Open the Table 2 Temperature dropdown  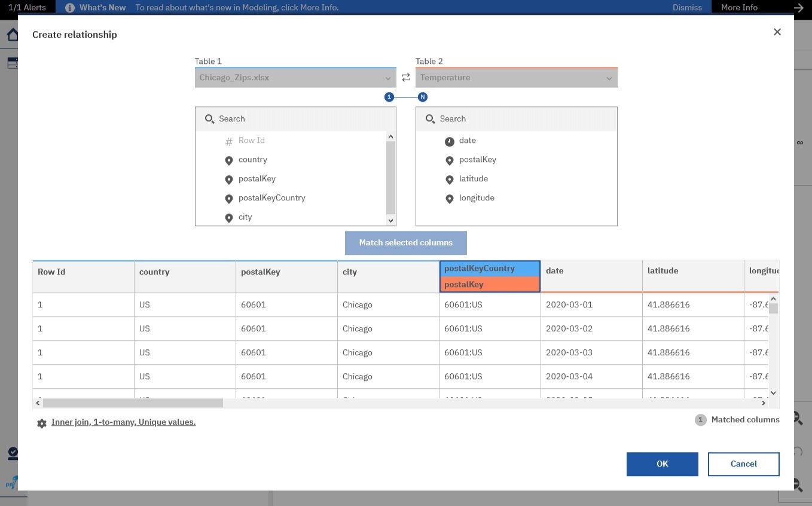pyautogui.click(x=517, y=78)
